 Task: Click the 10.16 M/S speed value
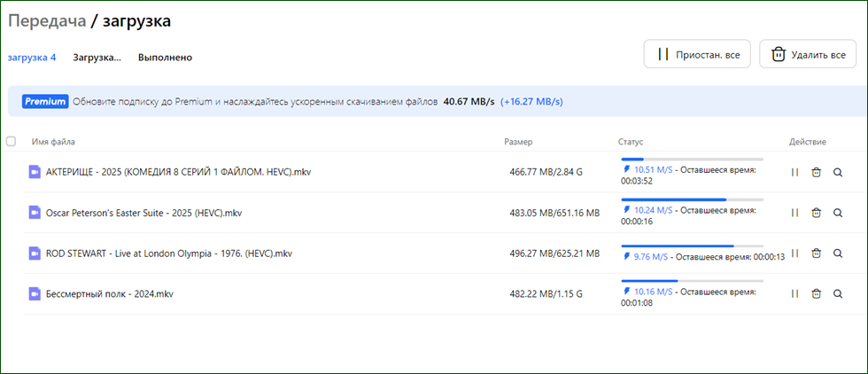click(654, 292)
